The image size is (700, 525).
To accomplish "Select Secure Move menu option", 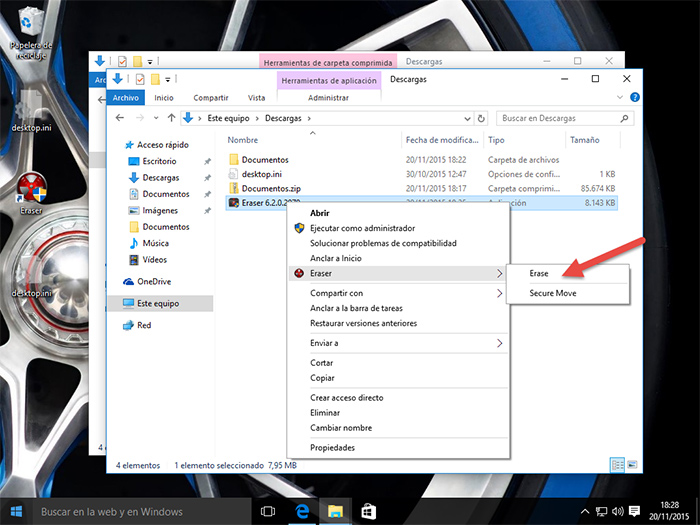I will pyautogui.click(x=552, y=293).
